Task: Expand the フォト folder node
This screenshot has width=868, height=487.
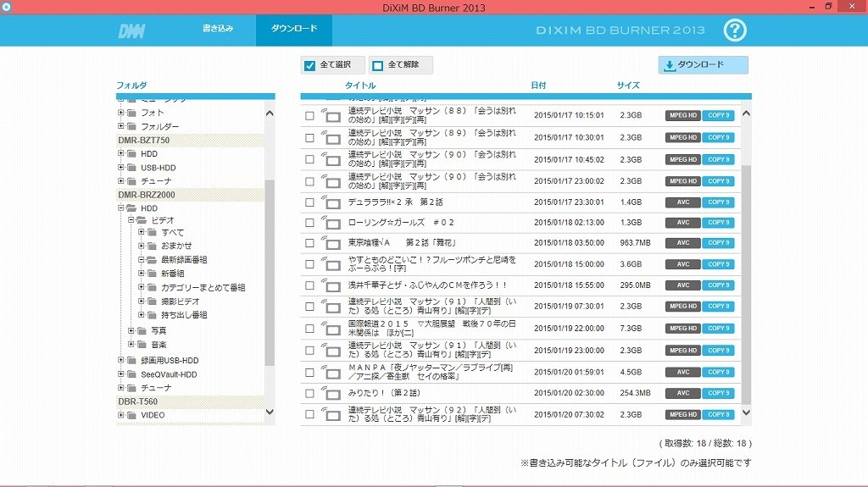Action: coord(120,113)
